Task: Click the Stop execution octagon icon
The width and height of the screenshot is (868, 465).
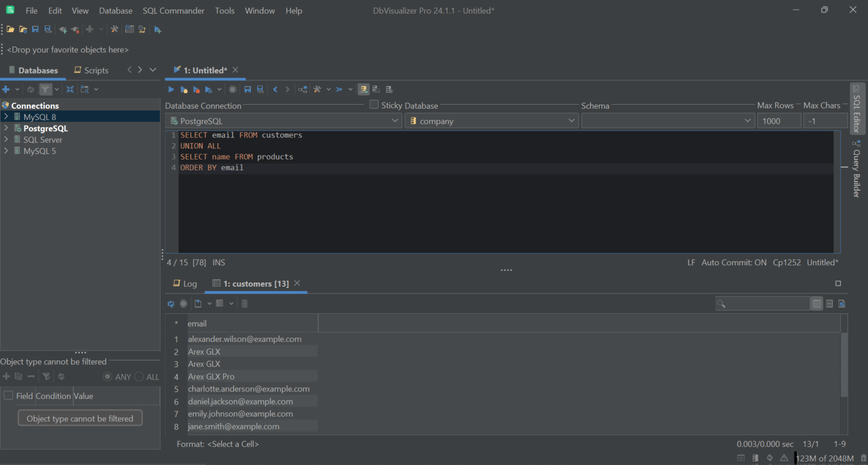Action: (232, 89)
